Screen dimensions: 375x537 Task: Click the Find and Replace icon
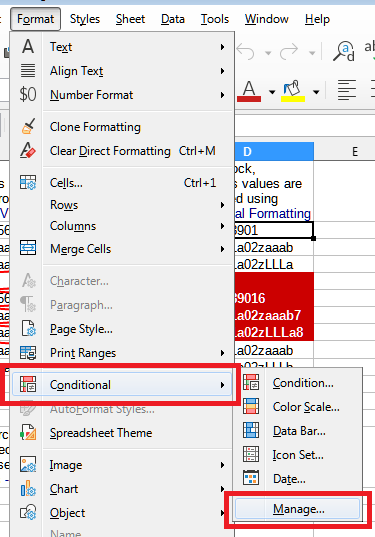pyautogui.click(x=343, y=51)
